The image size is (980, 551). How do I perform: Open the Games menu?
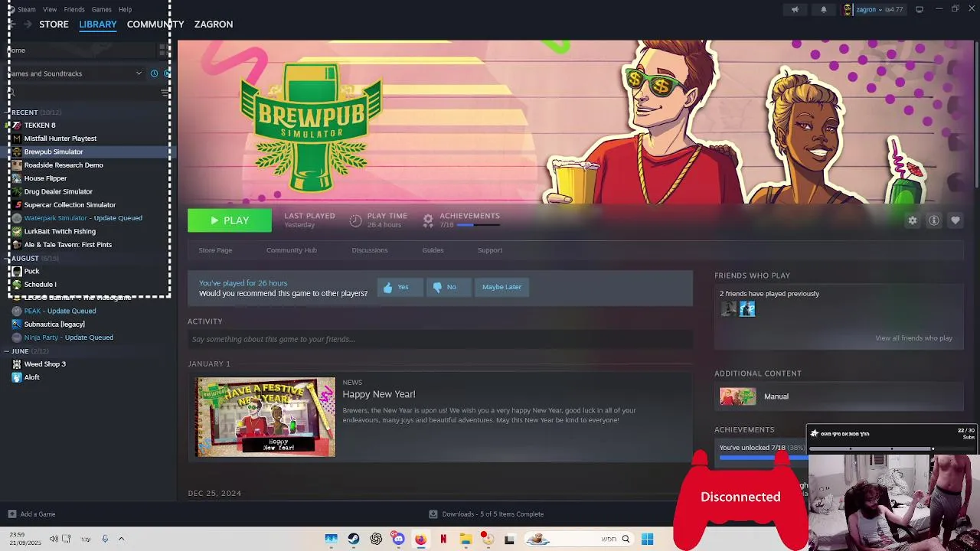coord(102,9)
